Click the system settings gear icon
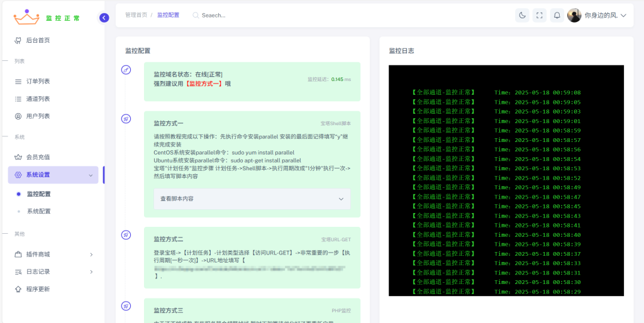Viewport: 644px width, 323px height. [18, 175]
